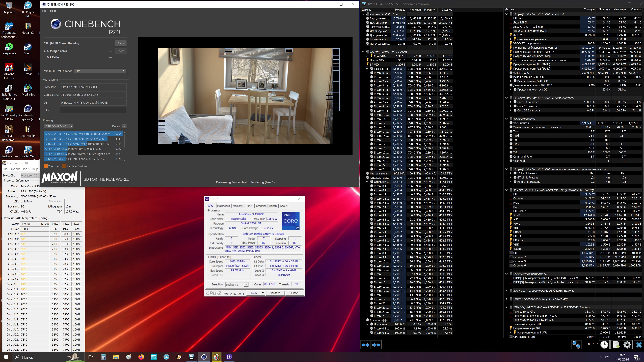Open Minimum Test Duration dropdown

[100, 71]
